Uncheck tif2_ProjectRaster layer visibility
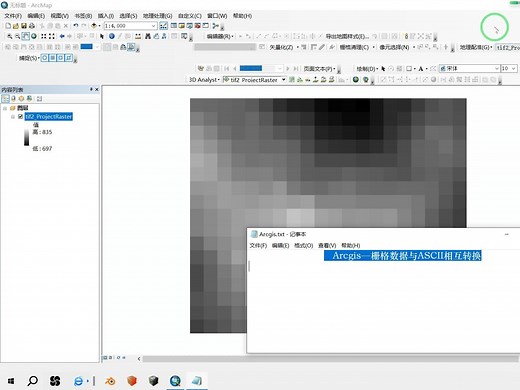This screenshot has height=390, width=520. coord(20,116)
